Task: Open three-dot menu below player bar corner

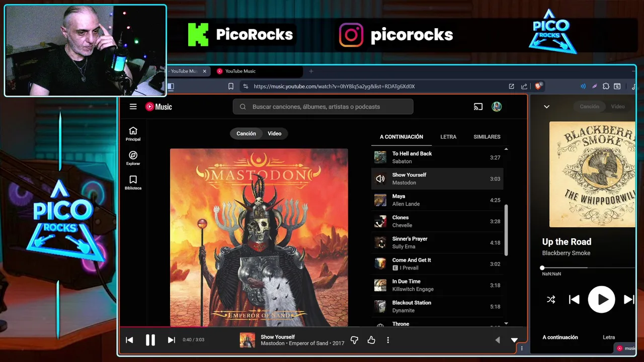Action: (x=522, y=348)
